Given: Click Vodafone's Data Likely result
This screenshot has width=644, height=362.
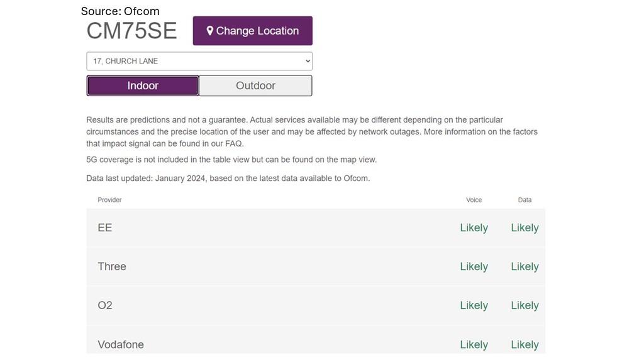Looking at the screenshot, I should 525,345.
